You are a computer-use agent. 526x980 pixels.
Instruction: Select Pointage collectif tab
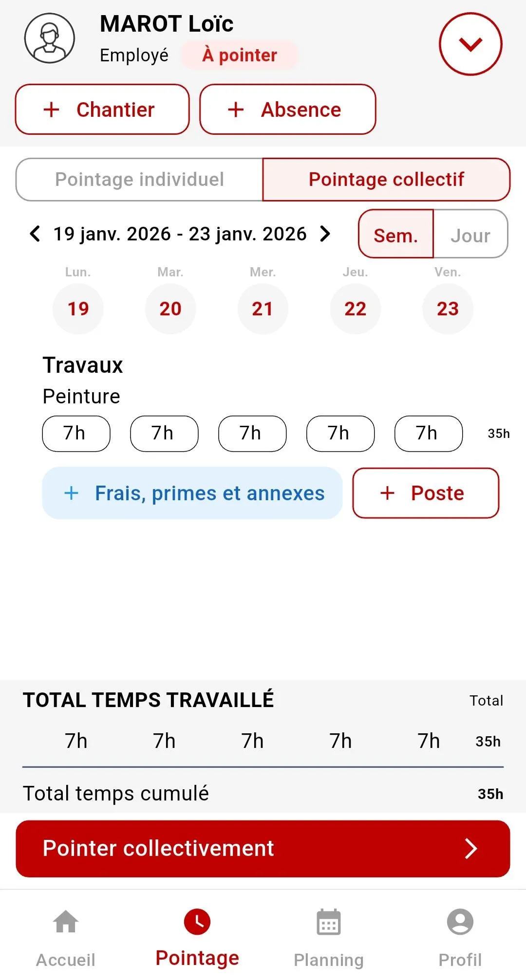[386, 179]
